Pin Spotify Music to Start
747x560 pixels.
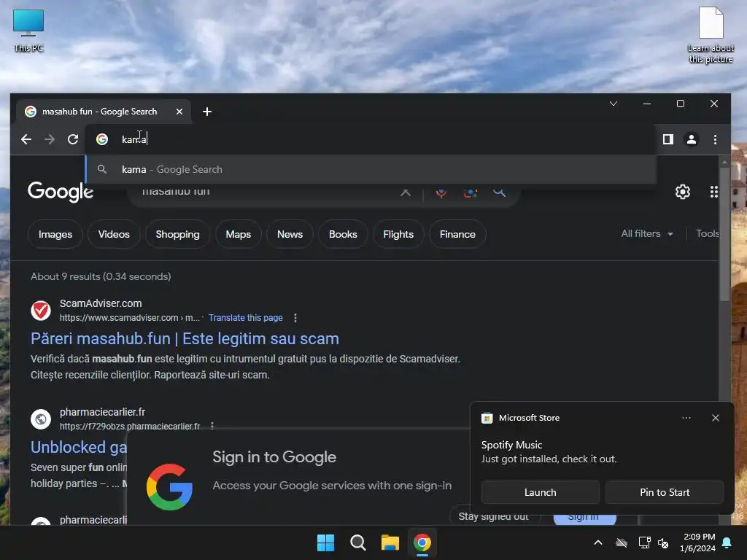665,492
